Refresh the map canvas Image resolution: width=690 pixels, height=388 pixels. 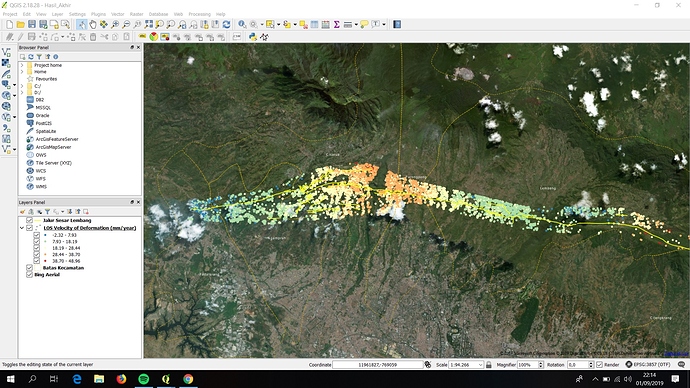point(226,25)
